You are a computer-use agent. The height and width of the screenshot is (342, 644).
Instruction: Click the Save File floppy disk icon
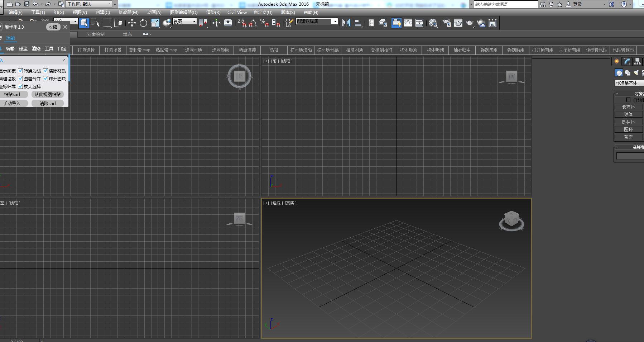coord(27,4)
